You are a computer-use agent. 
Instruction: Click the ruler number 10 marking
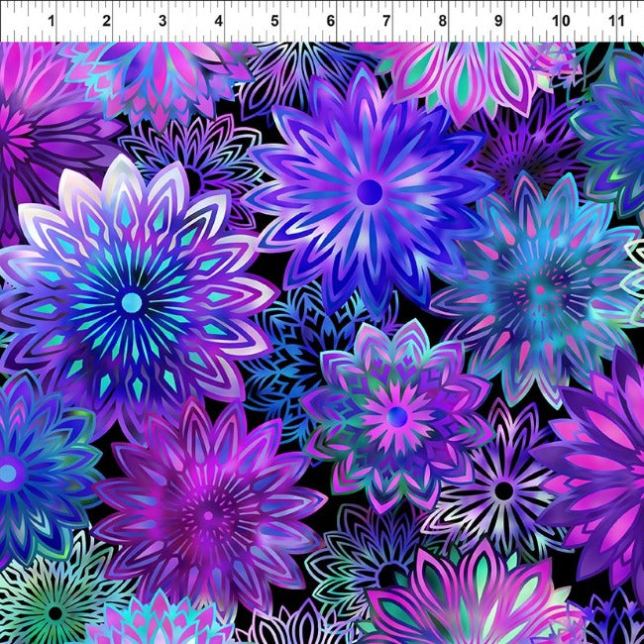pyautogui.click(x=561, y=21)
